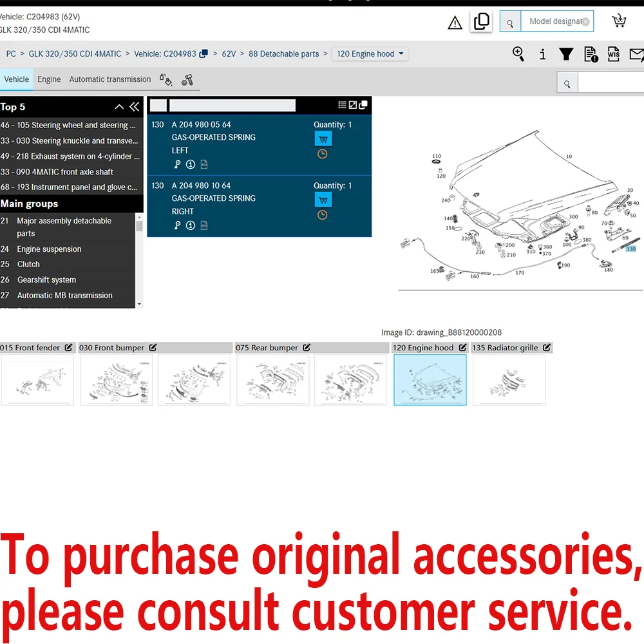The height and width of the screenshot is (644, 644).
Task: Click the paint can tab icon
Action: click(166, 80)
